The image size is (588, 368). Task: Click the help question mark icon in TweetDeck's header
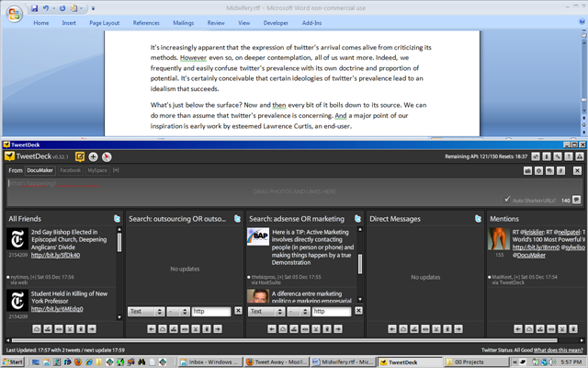pos(569,156)
